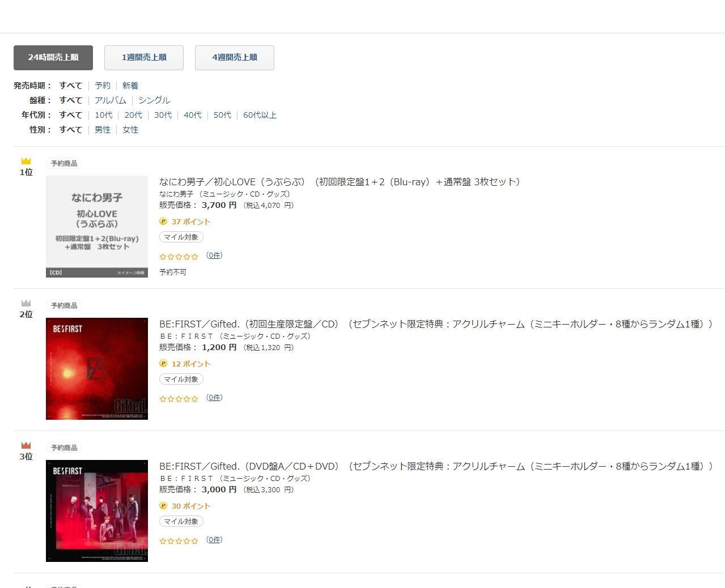Viewport: 725px width, 588px height.
Task: Switch to 1週間売上順 ranking tab
Action: (x=144, y=58)
